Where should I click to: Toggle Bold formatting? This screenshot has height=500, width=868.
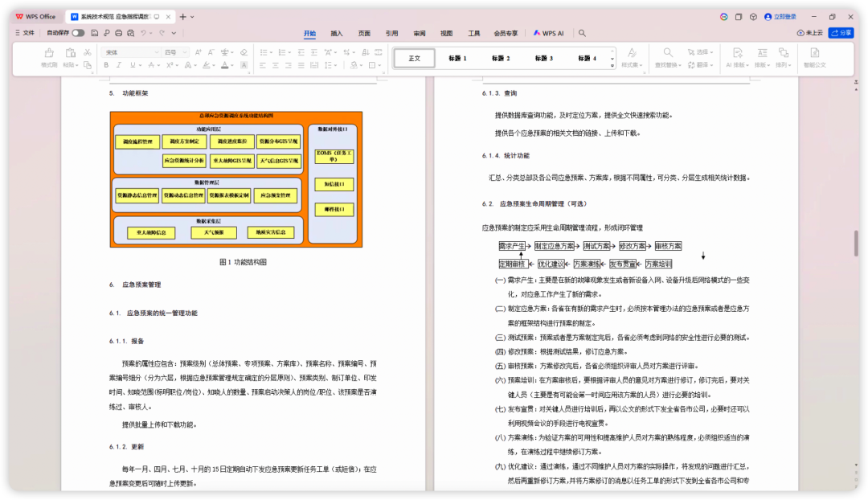pyautogui.click(x=106, y=65)
